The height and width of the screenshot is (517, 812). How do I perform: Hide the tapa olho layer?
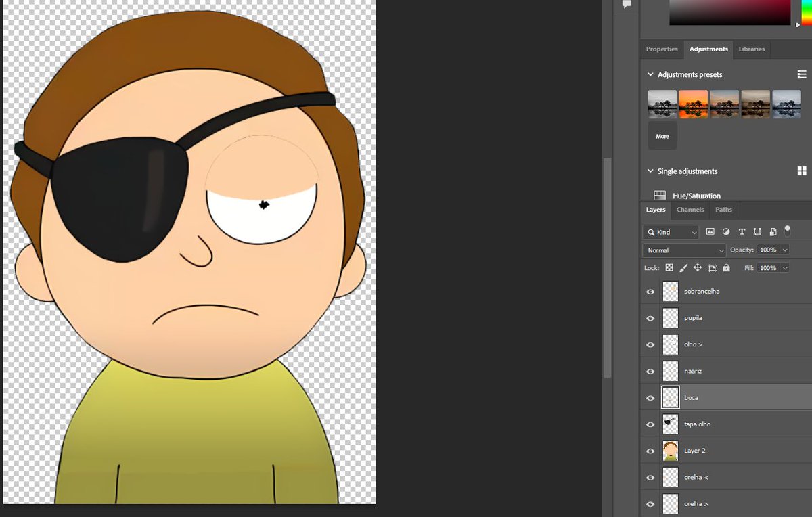point(650,424)
